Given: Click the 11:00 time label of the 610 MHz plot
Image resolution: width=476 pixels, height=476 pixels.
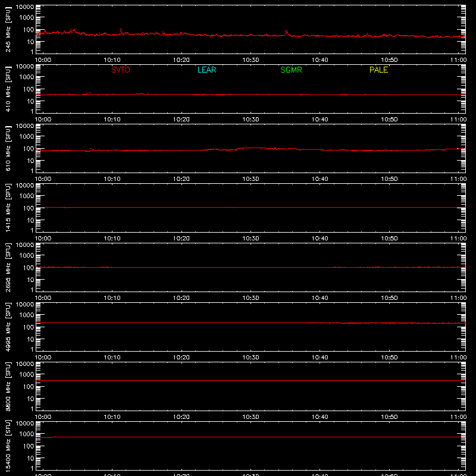Looking at the screenshot, I should tap(458, 179).
